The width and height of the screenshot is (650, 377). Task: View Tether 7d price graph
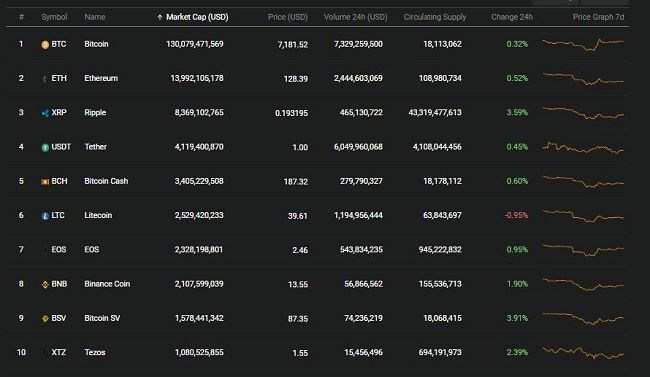(583, 148)
